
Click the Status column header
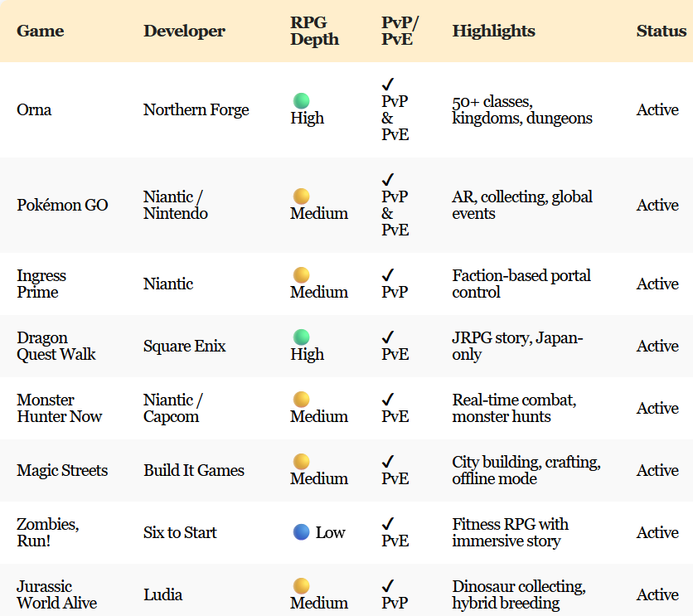coord(661,32)
